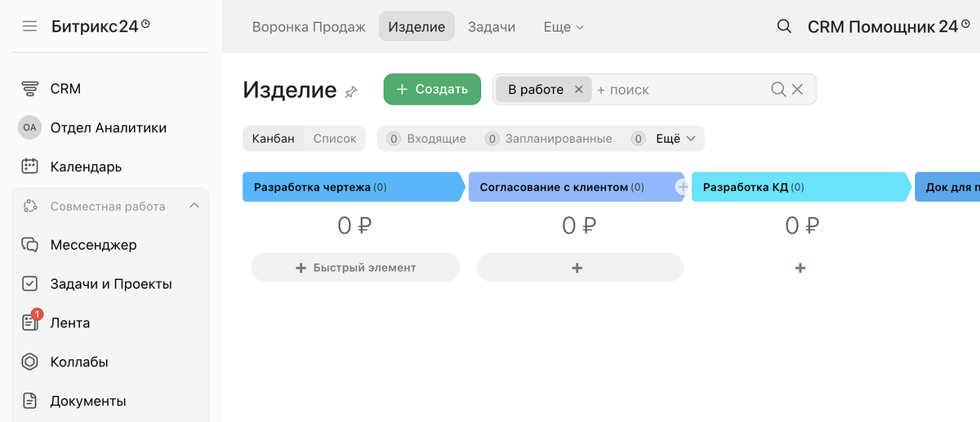Image resolution: width=980 pixels, height=422 pixels.
Task: Open Задачи и Проекты
Action: [x=110, y=284]
